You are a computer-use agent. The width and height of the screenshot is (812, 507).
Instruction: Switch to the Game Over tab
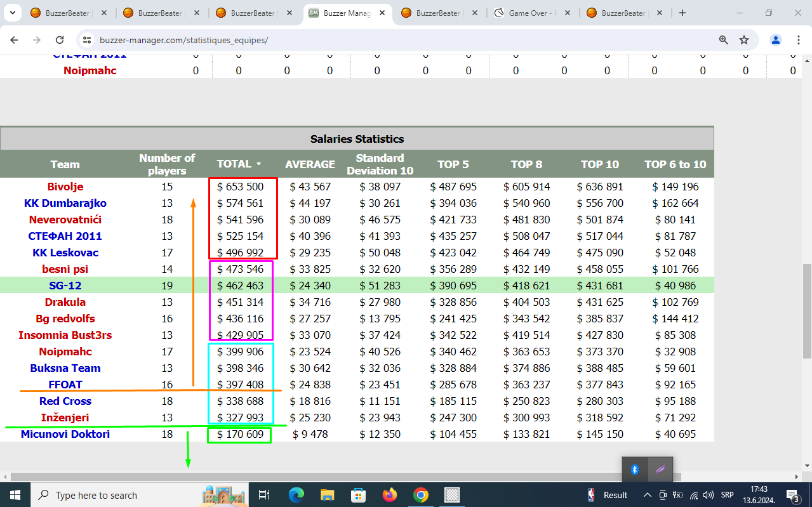coord(533,13)
